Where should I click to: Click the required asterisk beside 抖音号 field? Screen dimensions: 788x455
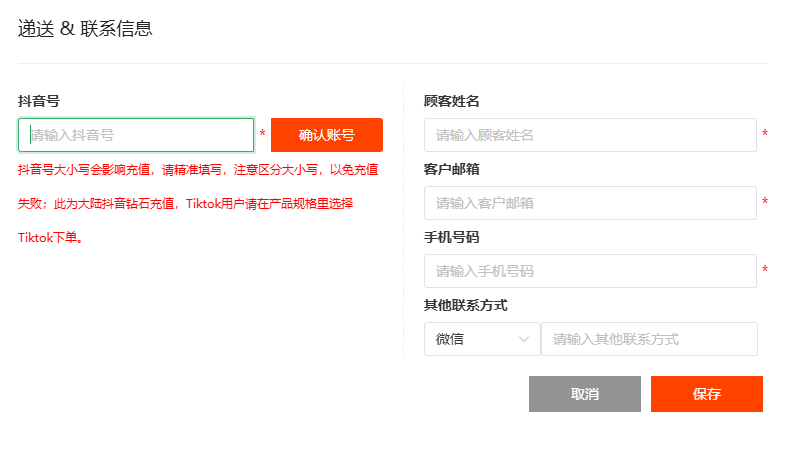[x=262, y=133]
